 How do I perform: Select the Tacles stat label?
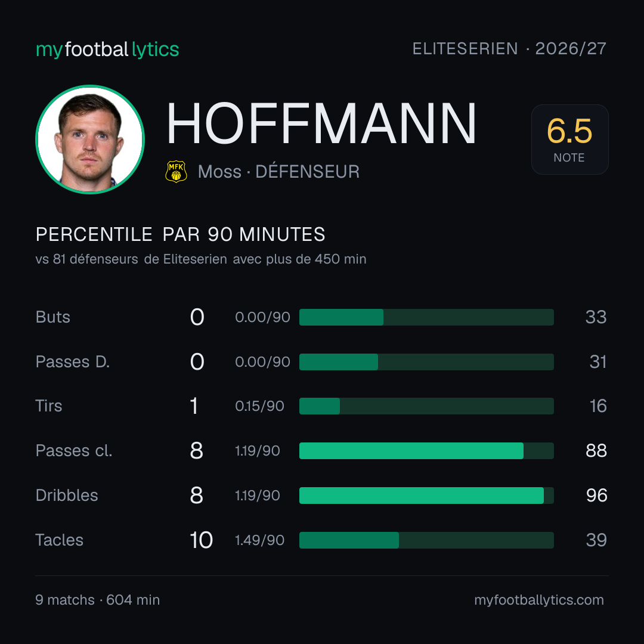click(60, 540)
